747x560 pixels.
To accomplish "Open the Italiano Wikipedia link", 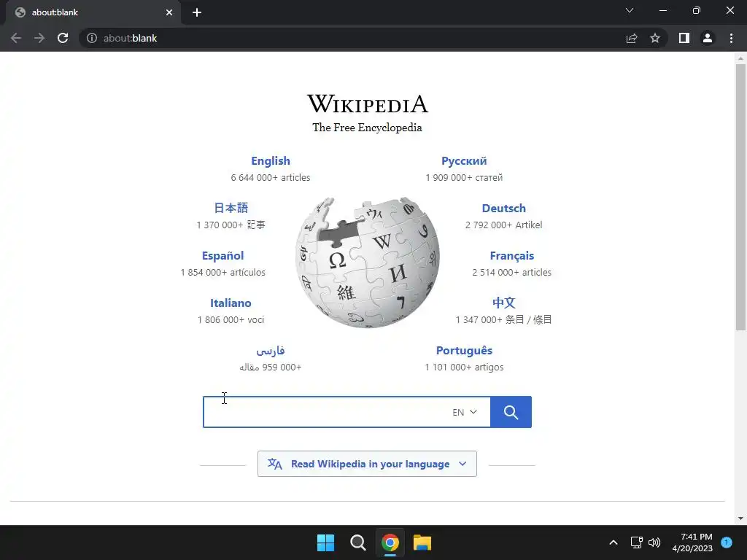I will coord(231,303).
